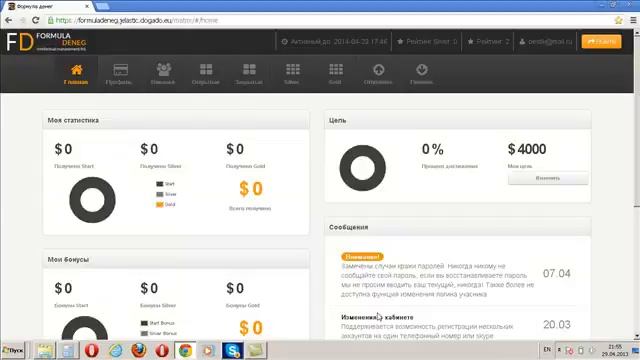Click the Мои бонусы panel header
Image resolution: width=640 pixels, height=360 pixels.
pyautogui.click(x=176, y=260)
